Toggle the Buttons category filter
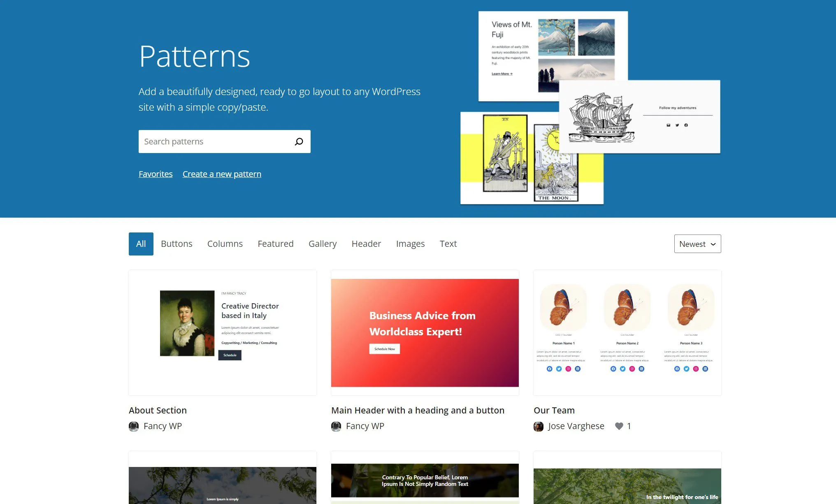The width and height of the screenshot is (836, 504). pos(177,244)
